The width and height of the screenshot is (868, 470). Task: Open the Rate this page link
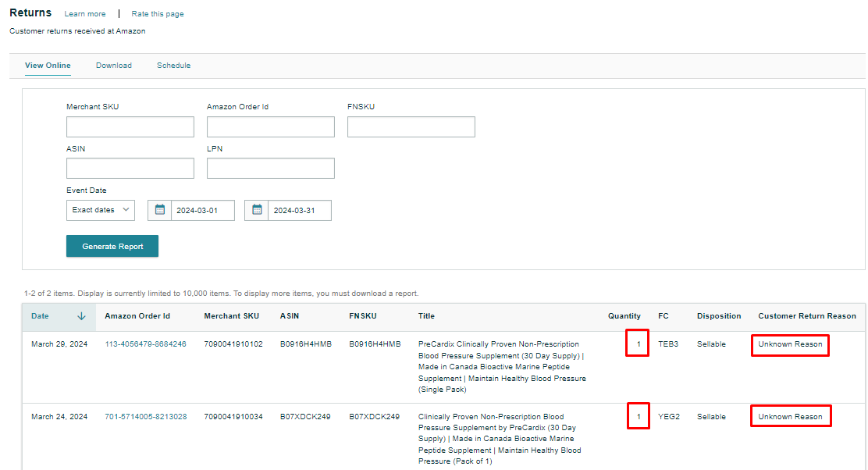157,14
